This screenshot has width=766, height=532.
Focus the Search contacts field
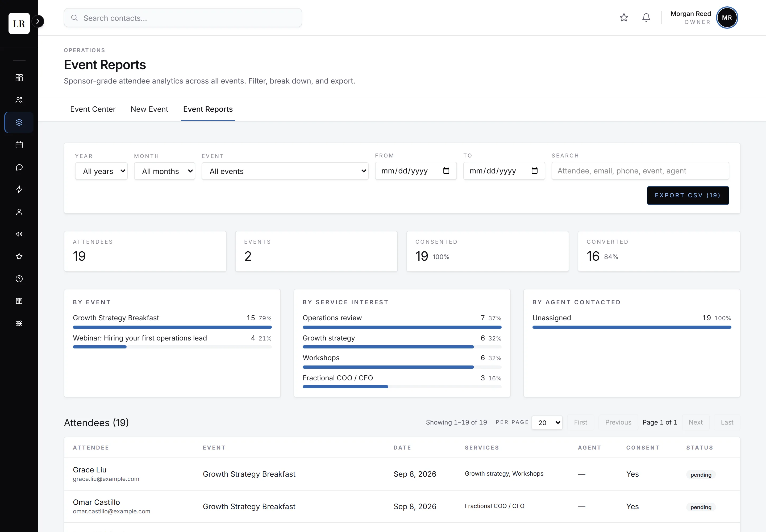[x=183, y=18]
